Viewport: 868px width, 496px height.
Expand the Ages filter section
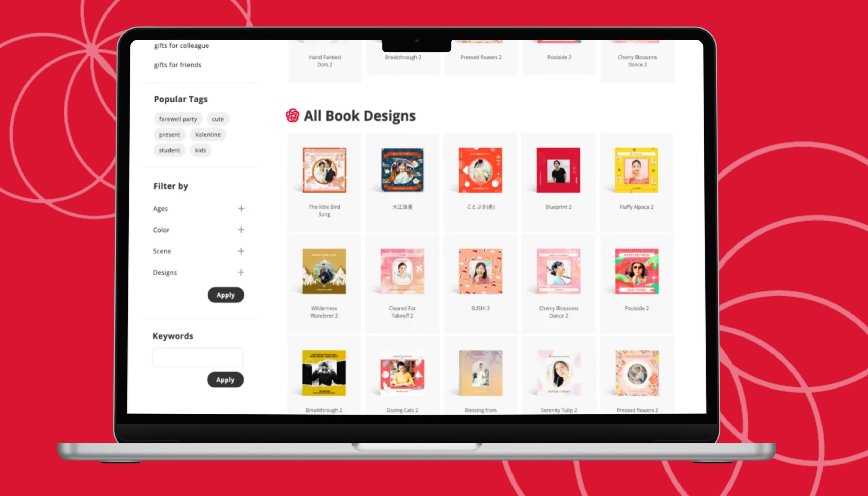tap(241, 208)
